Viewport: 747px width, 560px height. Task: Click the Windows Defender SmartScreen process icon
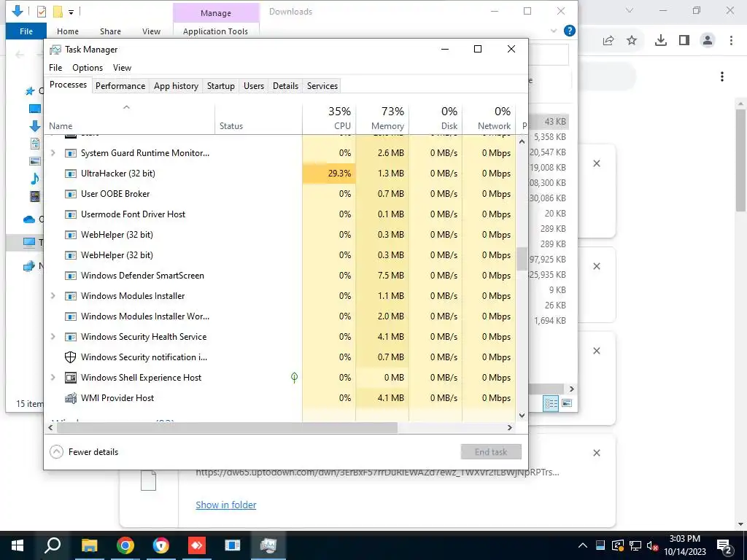click(71, 276)
